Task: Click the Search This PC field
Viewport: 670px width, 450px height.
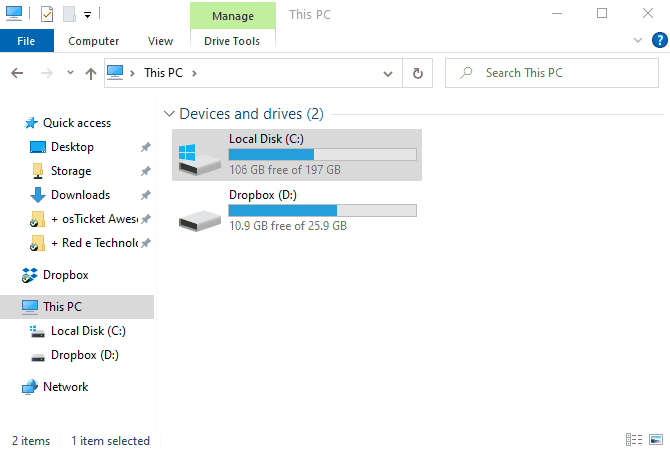Action: (552, 73)
